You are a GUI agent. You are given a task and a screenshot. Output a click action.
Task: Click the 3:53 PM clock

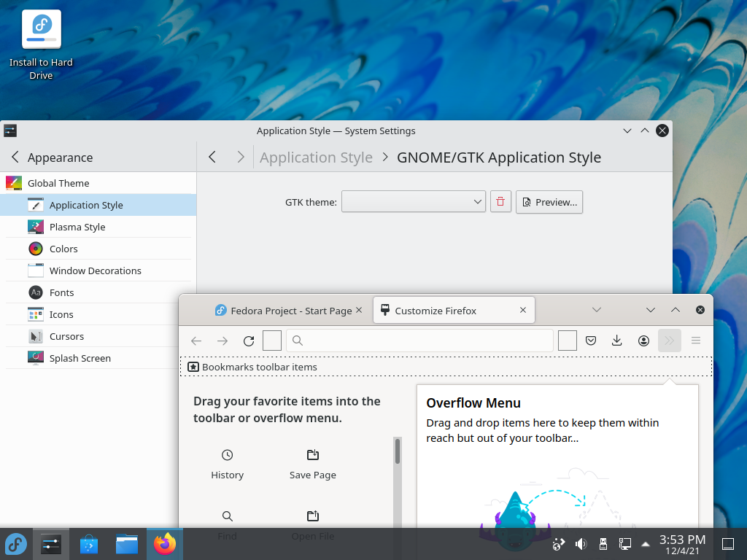pos(682,544)
